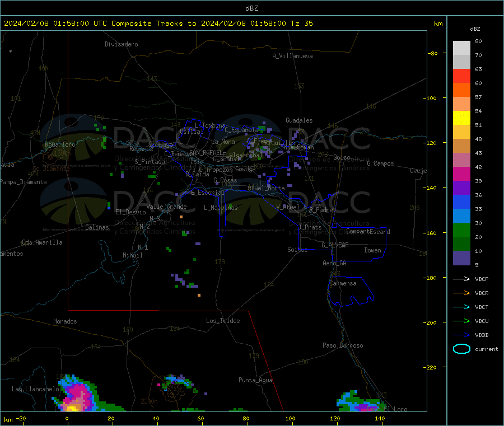The width and height of the screenshot is (504, 426).
Task: Click the 'Salinas' map label
Action: click(97, 227)
